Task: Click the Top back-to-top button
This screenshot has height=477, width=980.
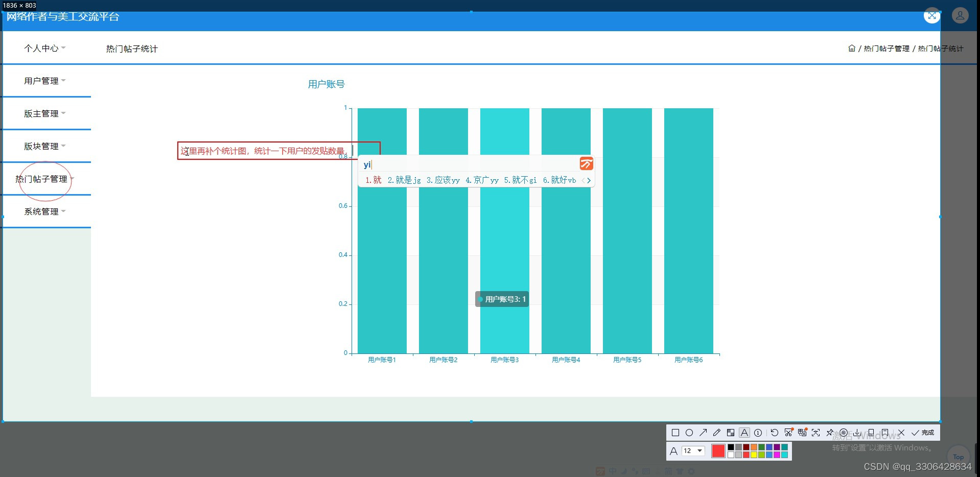Action: coord(959,457)
